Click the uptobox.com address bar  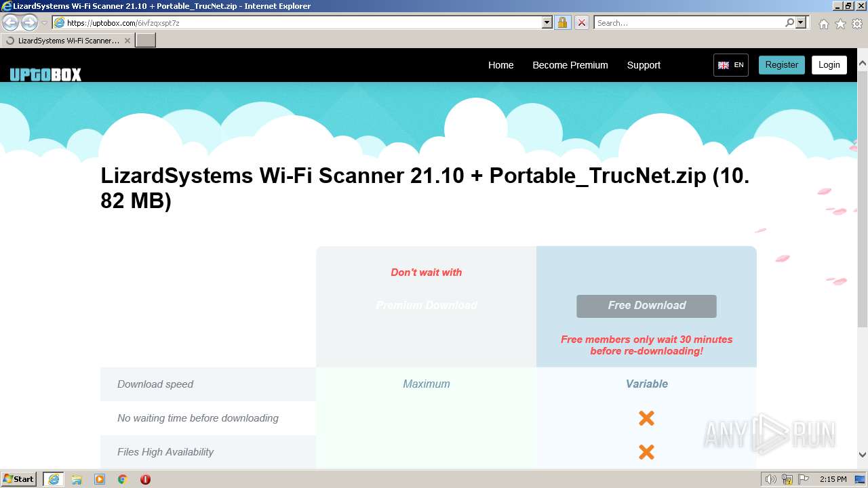[297, 23]
